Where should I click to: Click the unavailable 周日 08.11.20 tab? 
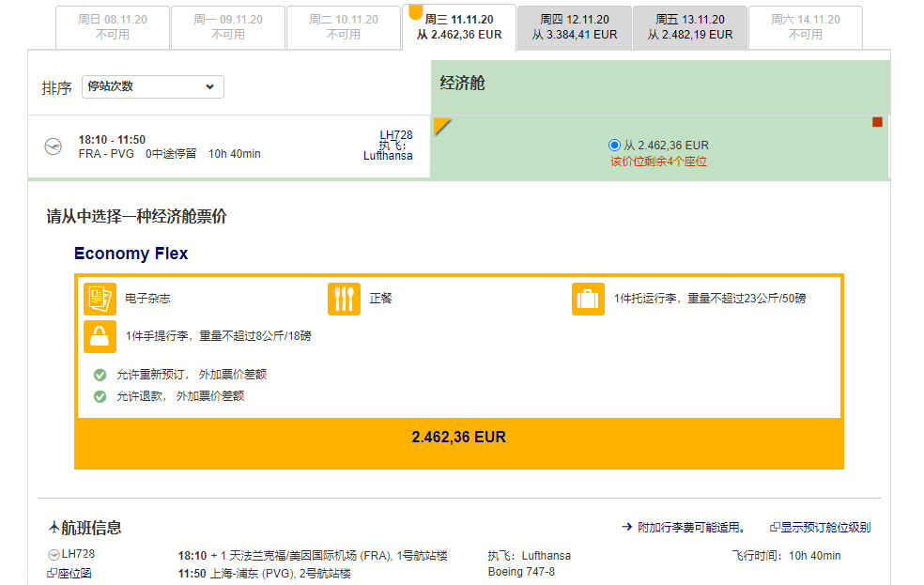pyautogui.click(x=113, y=27)
